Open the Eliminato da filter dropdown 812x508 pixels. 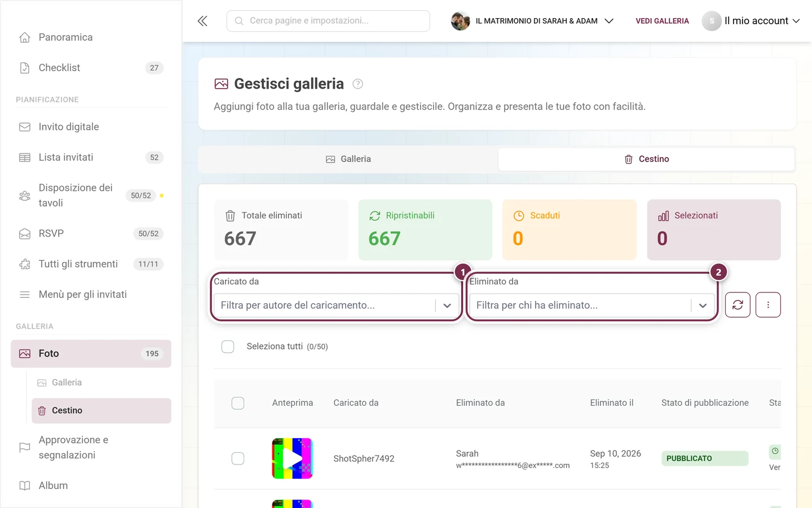click(x=592, y=305)
